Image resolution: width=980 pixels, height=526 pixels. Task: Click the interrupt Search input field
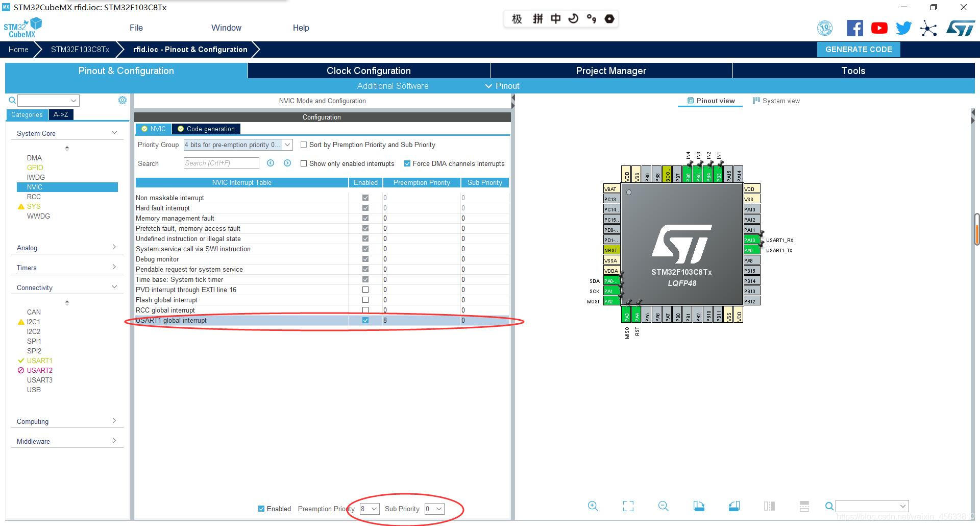221,163
